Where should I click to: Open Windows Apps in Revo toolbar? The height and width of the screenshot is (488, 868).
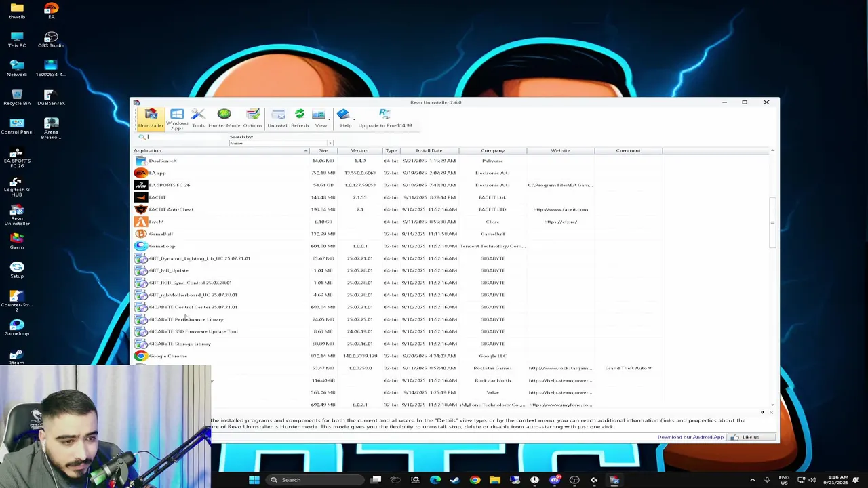click(177, 119)
